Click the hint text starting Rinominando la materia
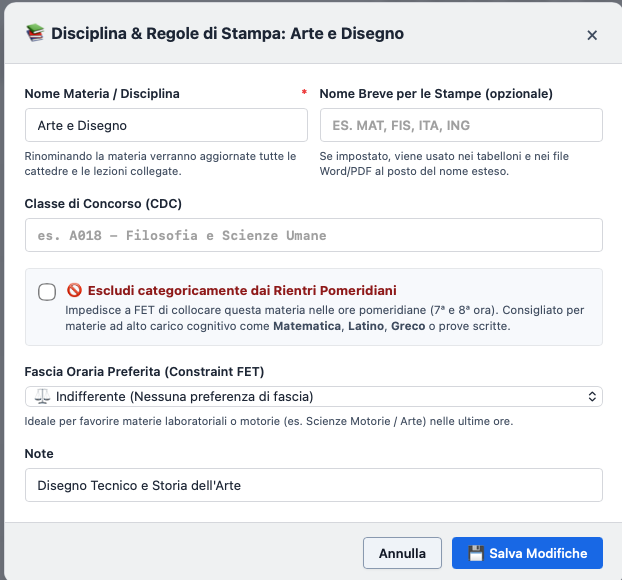Screen dimensions: 622x580 (160, 163)
